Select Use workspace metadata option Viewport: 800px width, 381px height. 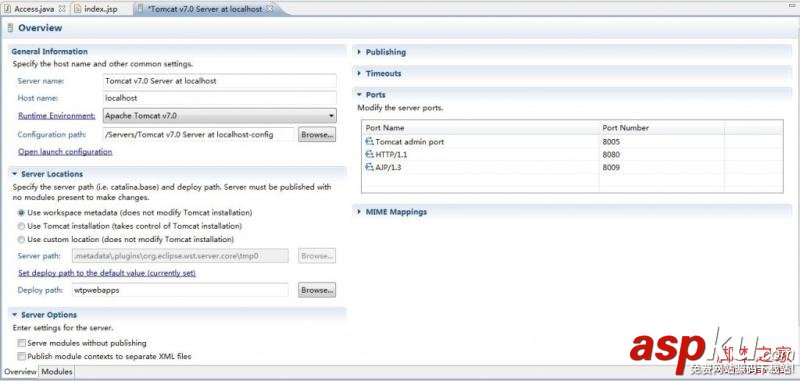[x=21, y=213]
